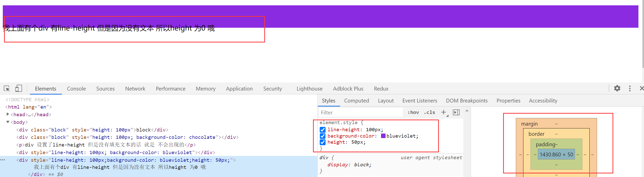Image resolution: width=644 pixels, height=177 pixels.
Task: Uncheck the height property checkbox
Action: click(x=323, y=142)
